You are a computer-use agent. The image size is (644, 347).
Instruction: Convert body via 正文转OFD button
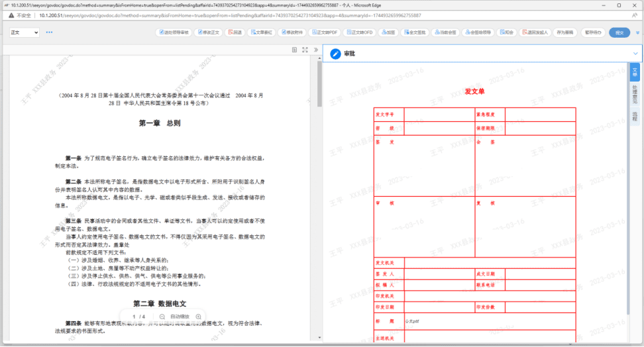tap(359, 32)
